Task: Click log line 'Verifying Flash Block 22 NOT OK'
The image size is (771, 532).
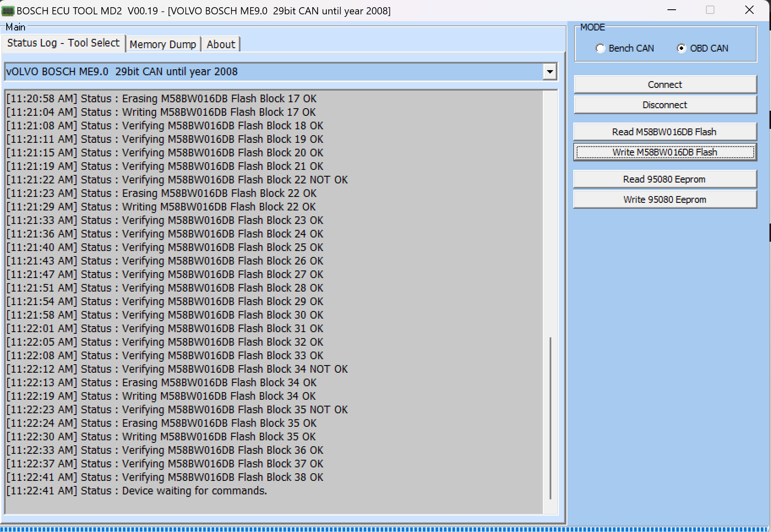Action: (177, 180)
